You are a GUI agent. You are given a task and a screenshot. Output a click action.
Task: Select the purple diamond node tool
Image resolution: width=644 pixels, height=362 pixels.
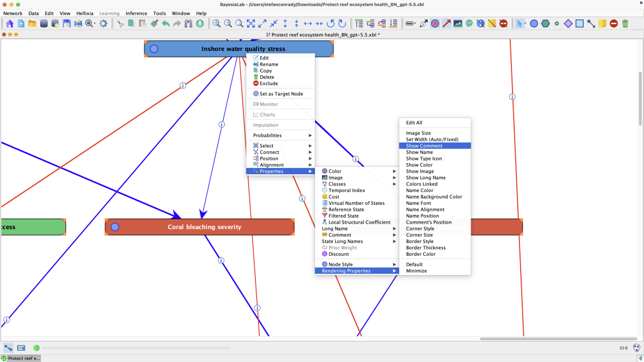(x=568, y=24)
